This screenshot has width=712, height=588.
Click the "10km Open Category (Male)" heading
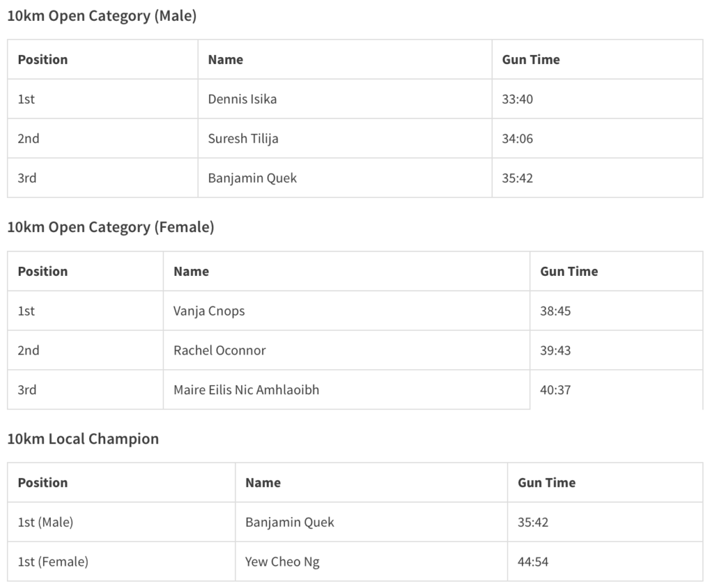click(102, 16)
